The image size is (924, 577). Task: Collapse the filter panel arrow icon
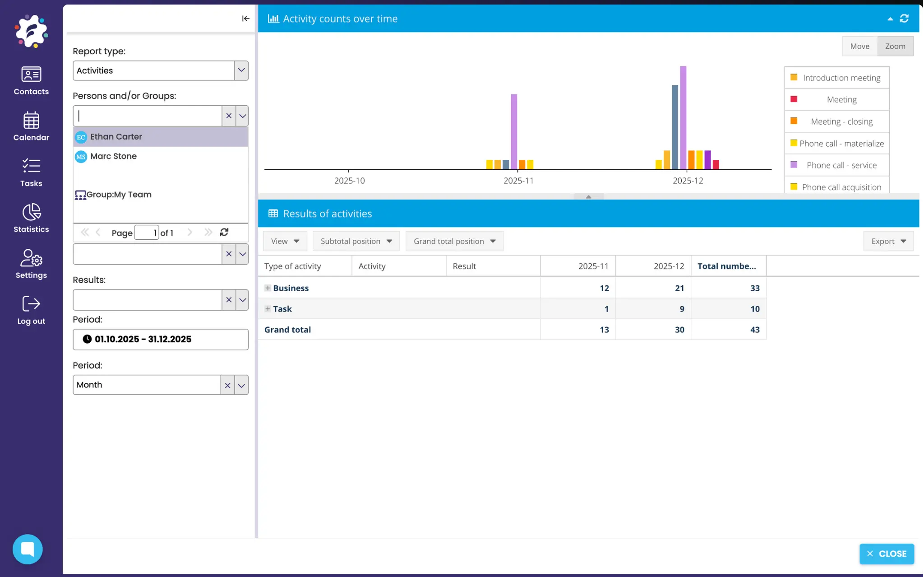pyautogui.click(x=245, y=19)
